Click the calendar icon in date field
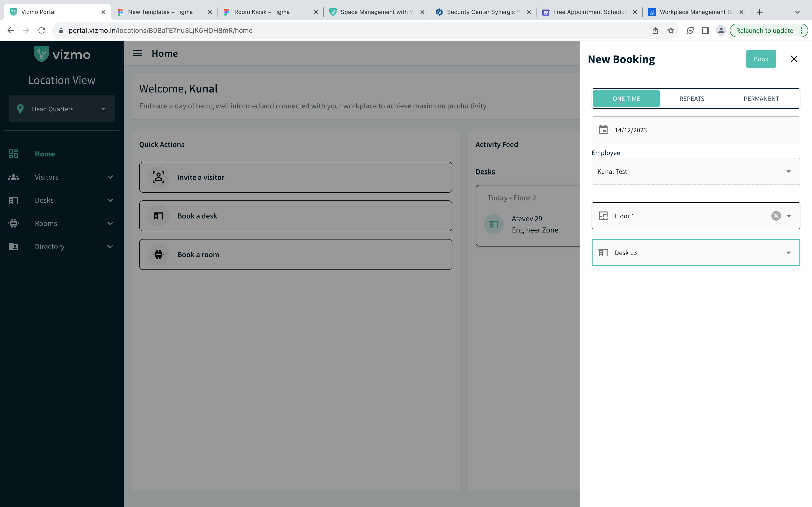The height and width of the screenshot is (507, 812). tap(603, 130)
